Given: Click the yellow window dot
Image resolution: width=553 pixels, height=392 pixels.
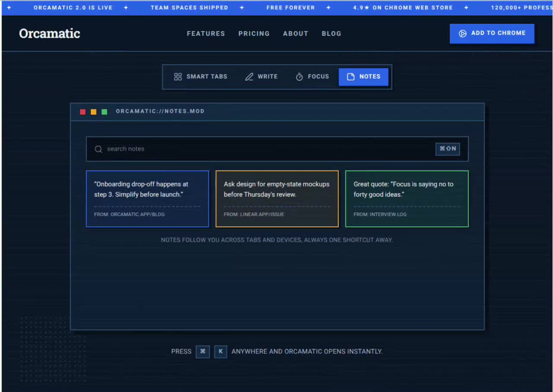Looking at the screenshot, I should pyautogui.click(x=93, y=112).
